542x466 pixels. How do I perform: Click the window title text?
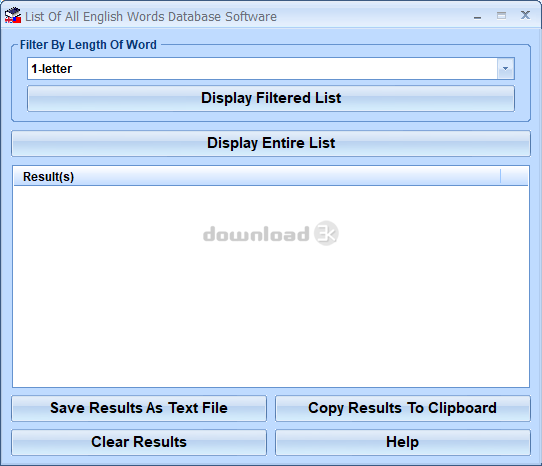(x=151, y=17)
